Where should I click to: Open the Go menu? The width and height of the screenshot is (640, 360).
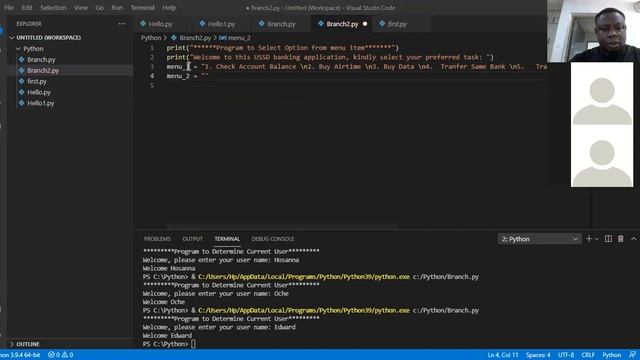(x=100, y=7)
